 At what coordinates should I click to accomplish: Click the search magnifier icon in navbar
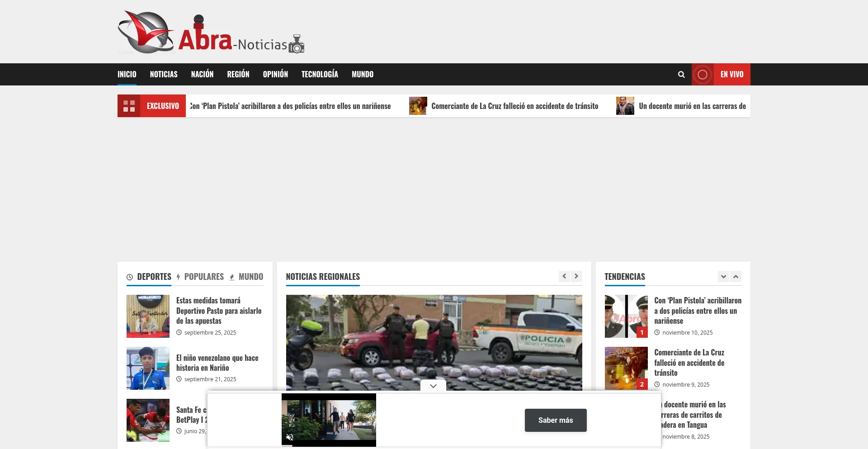coord(681,75)
